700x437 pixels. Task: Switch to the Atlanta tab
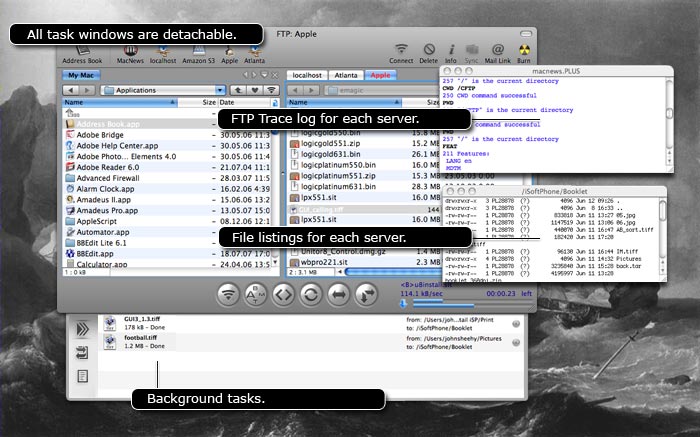point(346,75)
